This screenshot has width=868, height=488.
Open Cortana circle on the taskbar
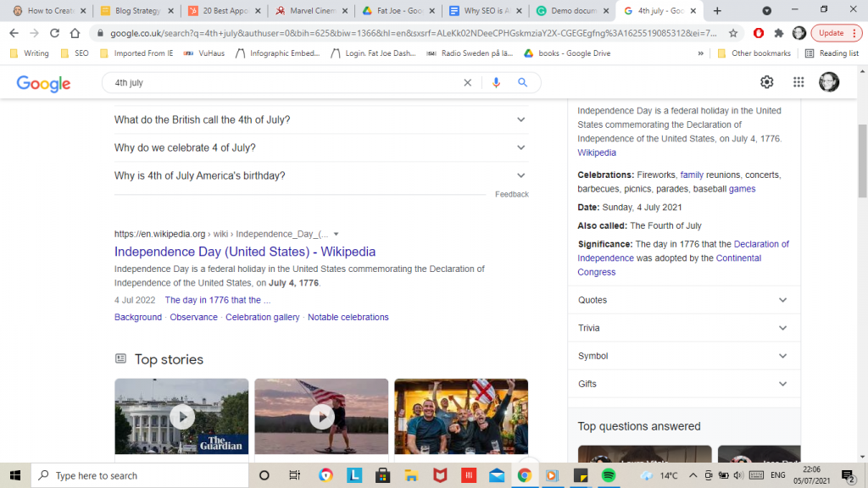click(264, 475)
